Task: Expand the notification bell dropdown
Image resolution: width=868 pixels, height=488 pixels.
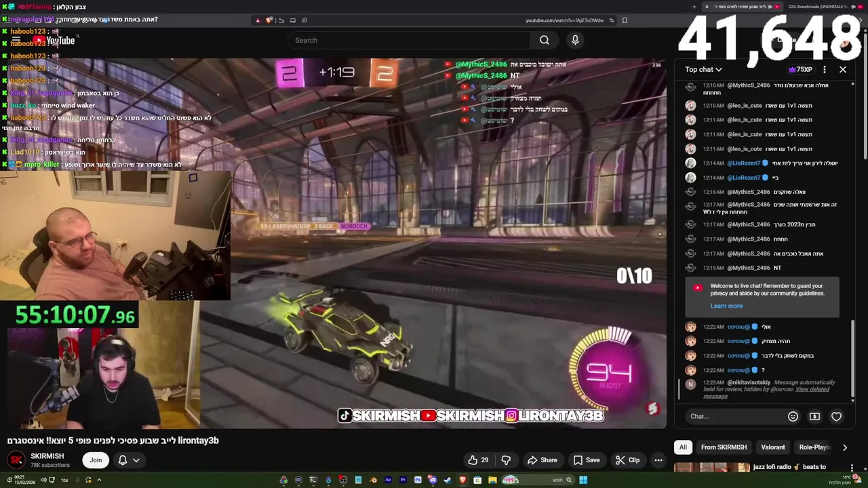Action: pyautogui.click(x=129, y=460)
